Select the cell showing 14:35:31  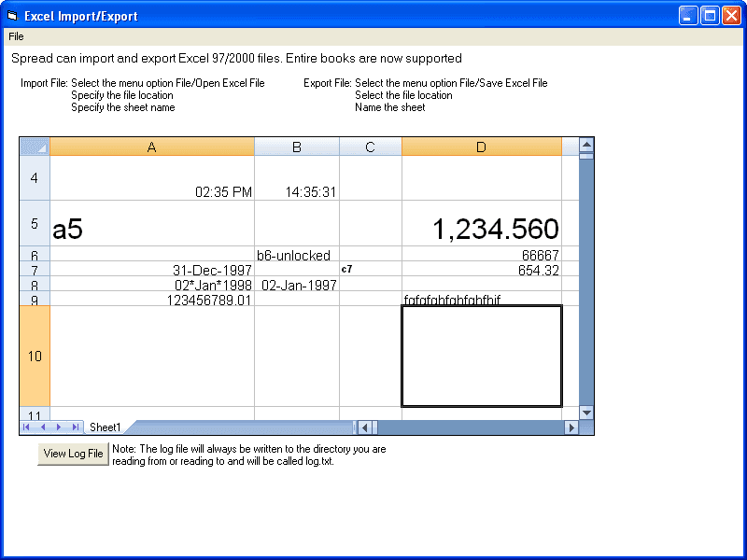(x=297, y=177)
